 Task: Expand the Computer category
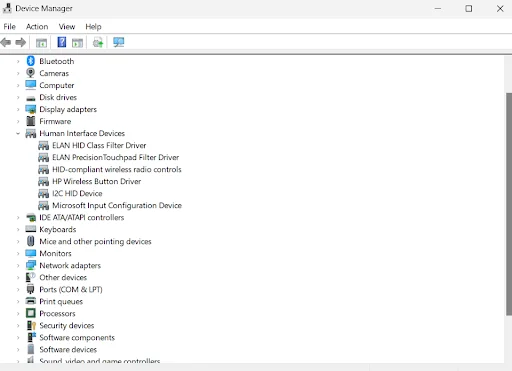coord(18,85)
